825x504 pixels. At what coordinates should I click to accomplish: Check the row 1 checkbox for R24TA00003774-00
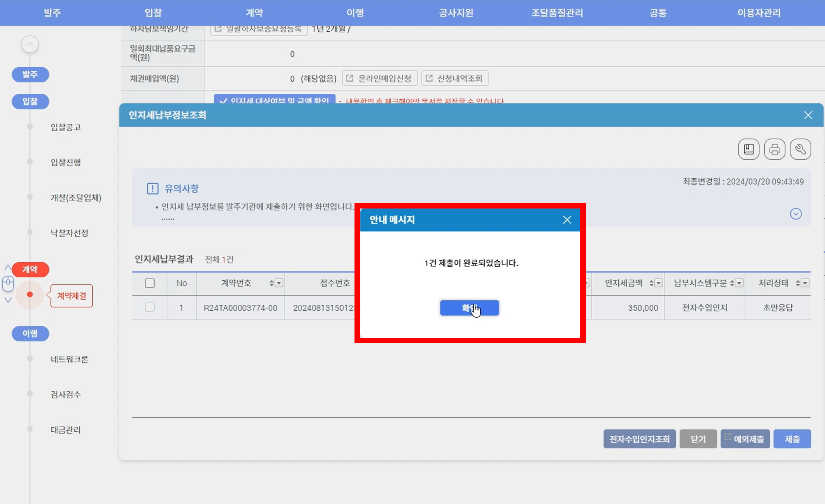tap(150, 307)
